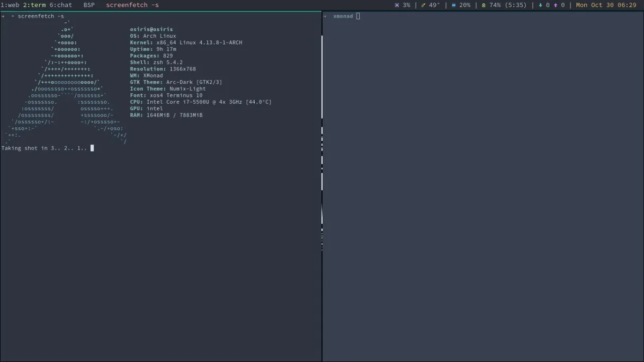Click the purple upload arrow network icon
The width and height of the screenshot is (644, 362).
(x=556, y=5)
